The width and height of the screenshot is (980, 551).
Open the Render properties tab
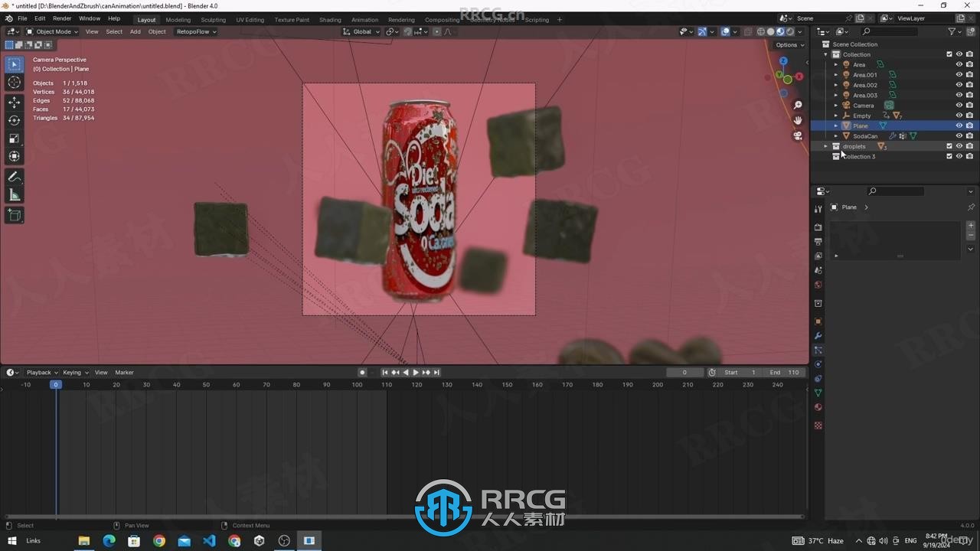point(818,227)
